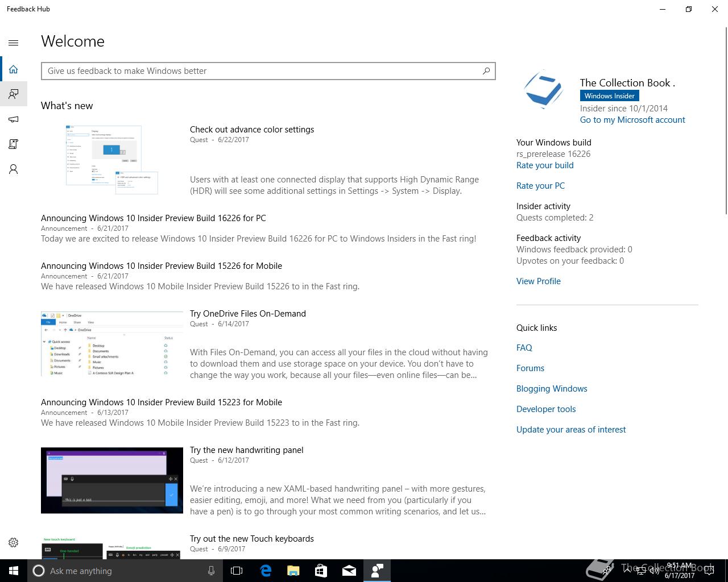Click Update your areas of interest
This screenshot has height=582, width=728.
[x=571, y=430]
